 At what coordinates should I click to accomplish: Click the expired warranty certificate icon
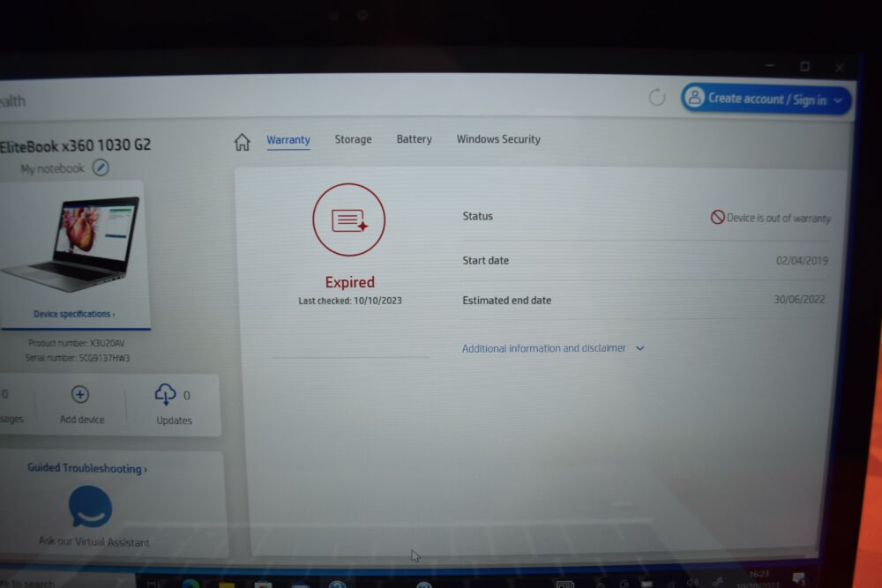click(x=348, y=220)
